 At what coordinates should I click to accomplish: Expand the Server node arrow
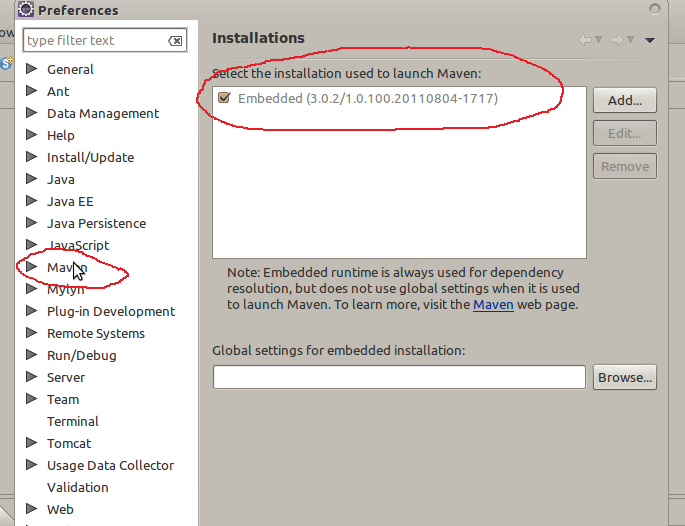coord(31,377)
